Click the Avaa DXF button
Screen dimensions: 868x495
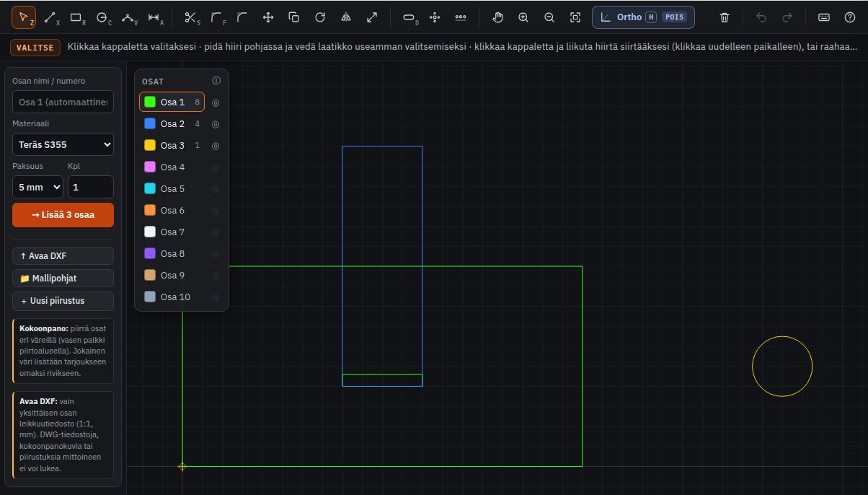[63, 255]
